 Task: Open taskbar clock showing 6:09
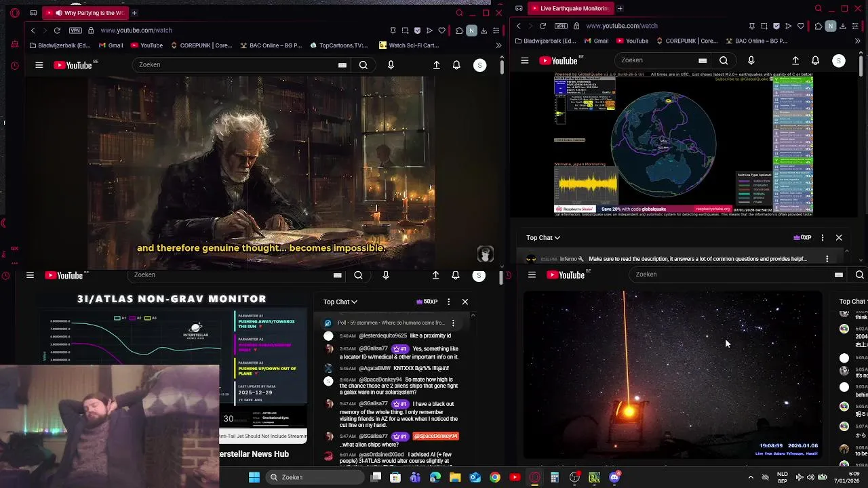pyautogui.click(x=846, y=477)
